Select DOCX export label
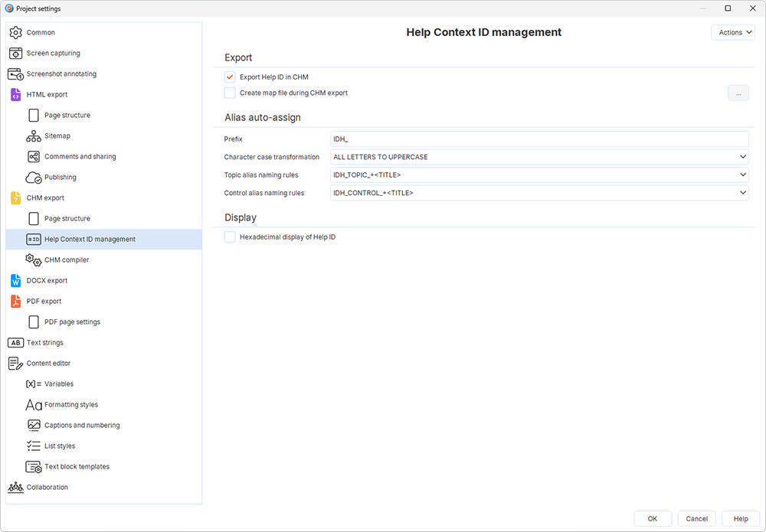This screenshot has width=766, height=532. pos(47,281)
